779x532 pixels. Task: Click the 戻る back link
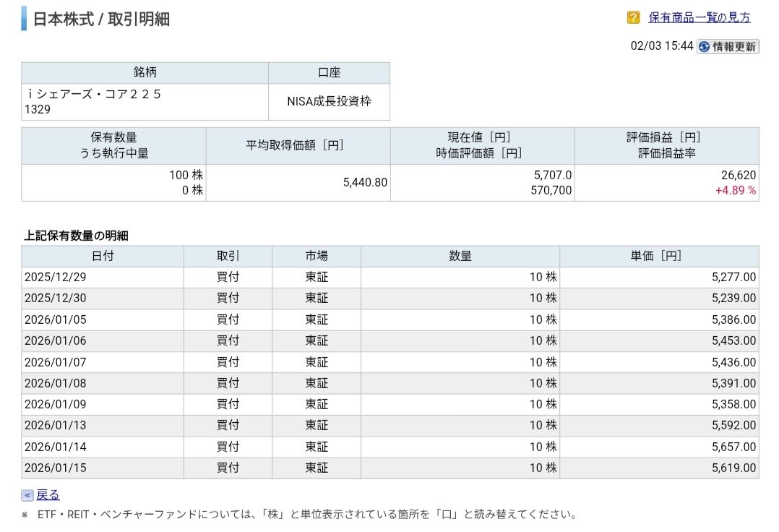pos(48,494)
